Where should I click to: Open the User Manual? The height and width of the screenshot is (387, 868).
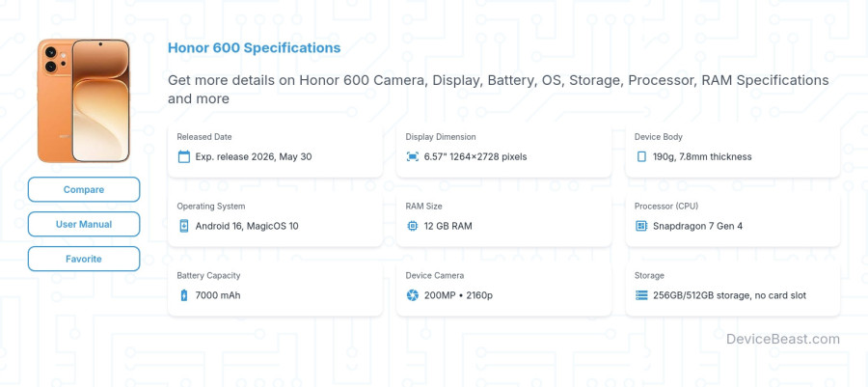click(84, 224)
